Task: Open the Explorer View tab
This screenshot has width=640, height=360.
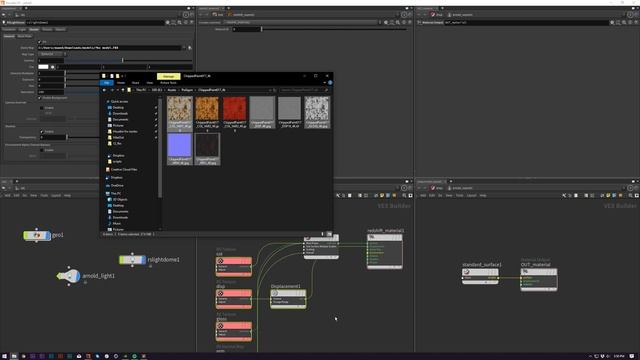Action: tap(150, 83)
